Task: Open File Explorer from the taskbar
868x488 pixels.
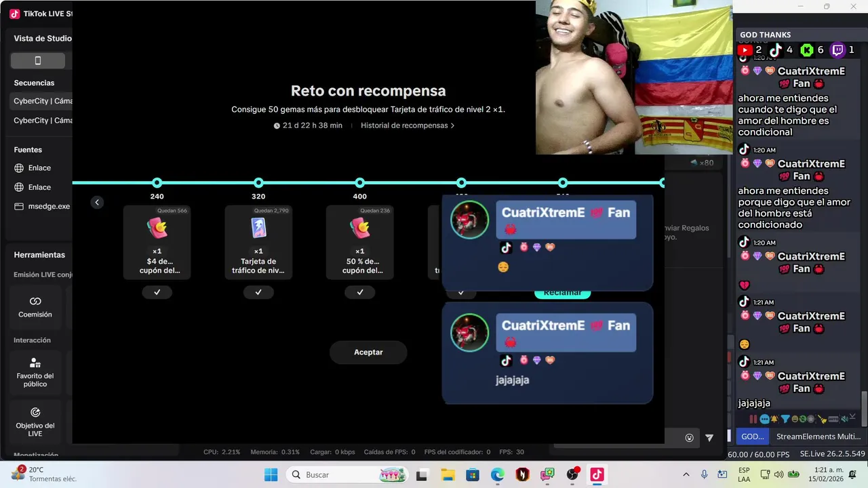Action: pos(447,474)
